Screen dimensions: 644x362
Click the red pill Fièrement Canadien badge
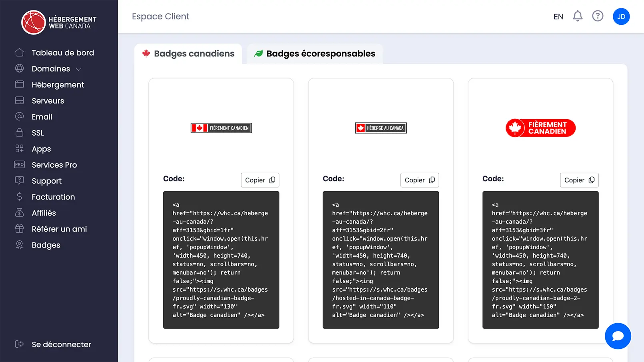click(x=540, y=128)
